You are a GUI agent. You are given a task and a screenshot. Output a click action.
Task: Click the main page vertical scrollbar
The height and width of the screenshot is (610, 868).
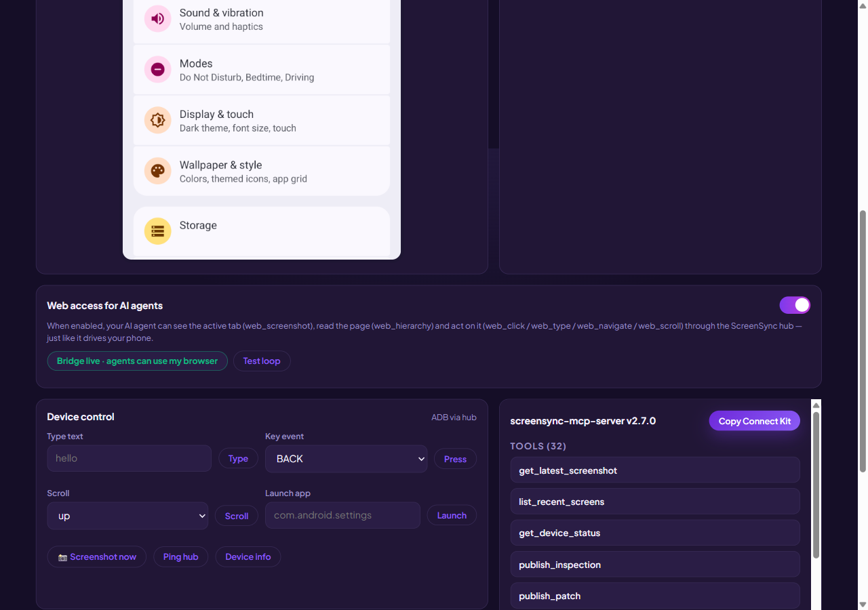click(x=863, y=341)
